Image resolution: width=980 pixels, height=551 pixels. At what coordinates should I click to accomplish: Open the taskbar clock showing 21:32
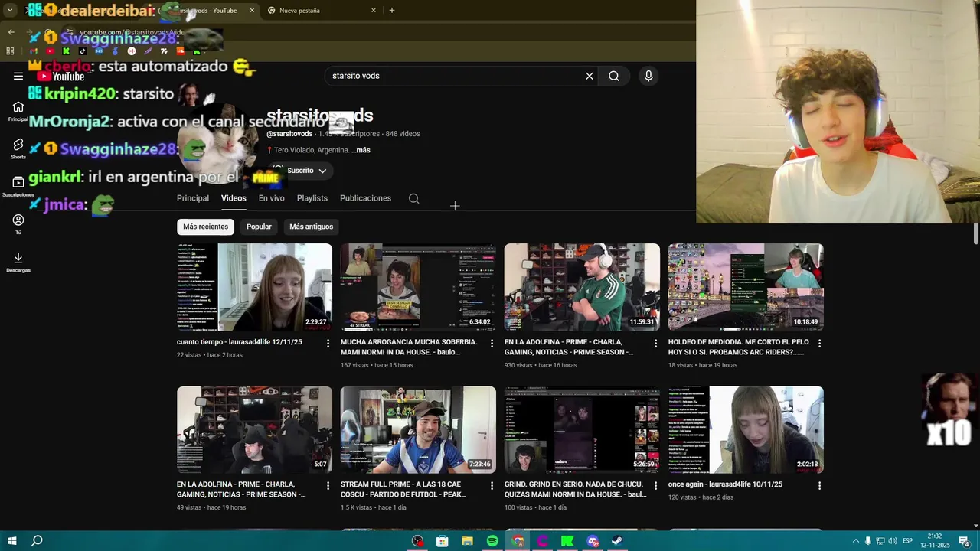pyautogui.click(x=934, y=541)
